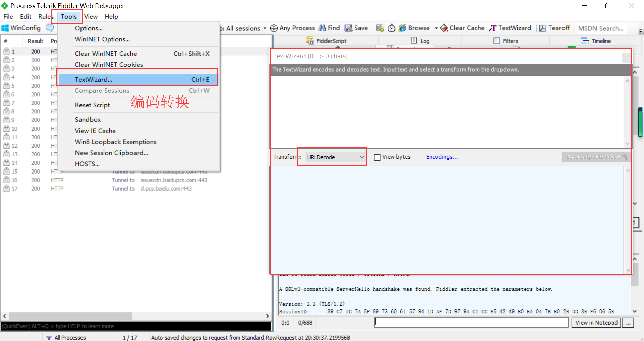Click the camera screenshot toolbar icon
The height and width of the screenshot is (341, 644).
(x=380, y=28)
